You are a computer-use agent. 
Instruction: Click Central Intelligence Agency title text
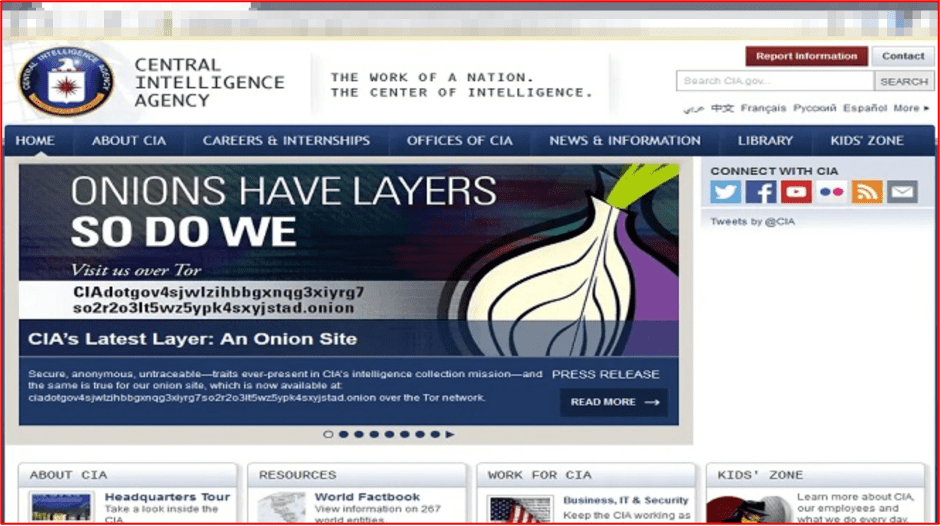pyautogui.click(x=209, y=83)
